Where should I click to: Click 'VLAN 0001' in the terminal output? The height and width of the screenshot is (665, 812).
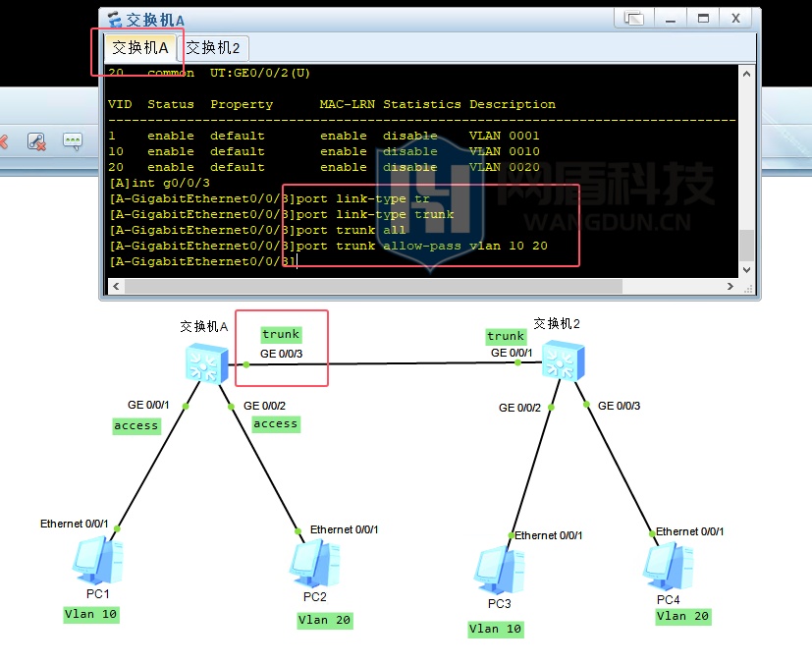point(505,136)
